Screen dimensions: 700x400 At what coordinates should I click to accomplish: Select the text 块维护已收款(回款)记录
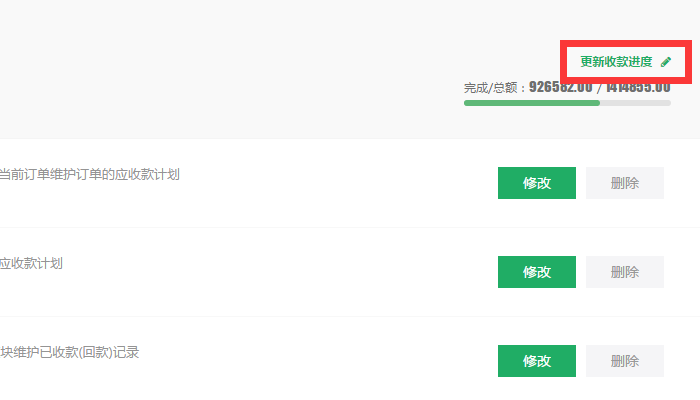pyautogui.click(x=70, y=352)
